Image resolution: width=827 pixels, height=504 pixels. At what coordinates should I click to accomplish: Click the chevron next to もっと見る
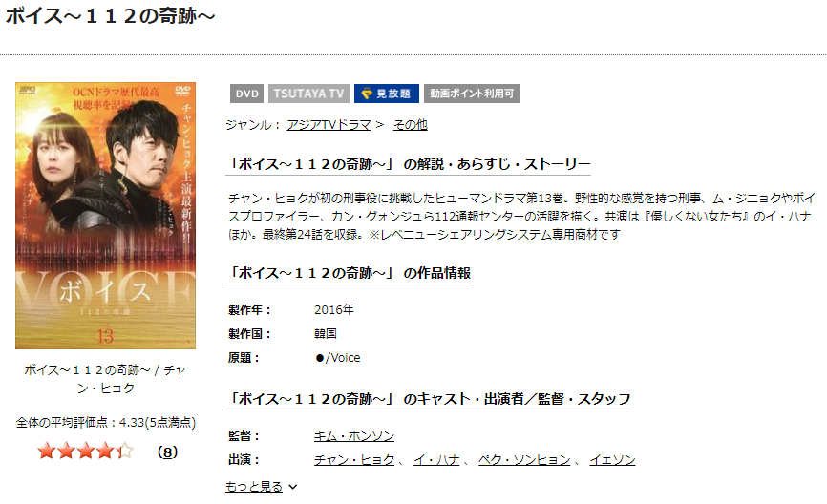click(293, 487)
